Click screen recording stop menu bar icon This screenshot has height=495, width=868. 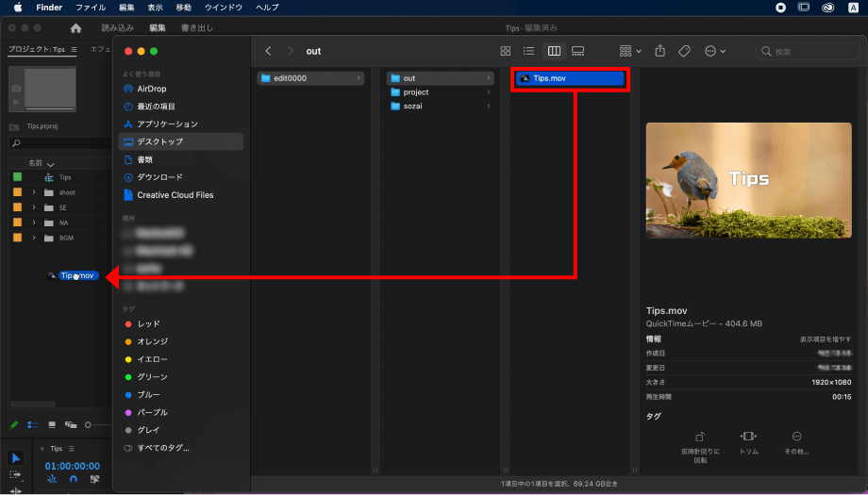pos(780,8)
